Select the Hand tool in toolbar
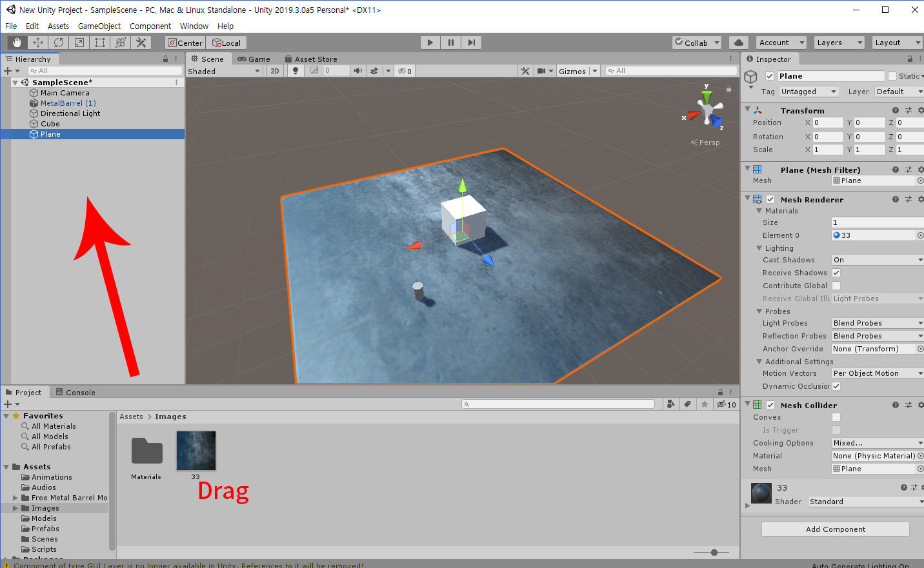924x568 pixels. (x=17, y=43)
